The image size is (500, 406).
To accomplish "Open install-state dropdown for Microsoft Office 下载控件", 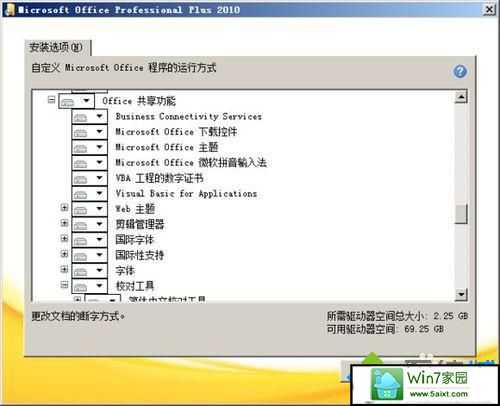I will coord(89,132).
